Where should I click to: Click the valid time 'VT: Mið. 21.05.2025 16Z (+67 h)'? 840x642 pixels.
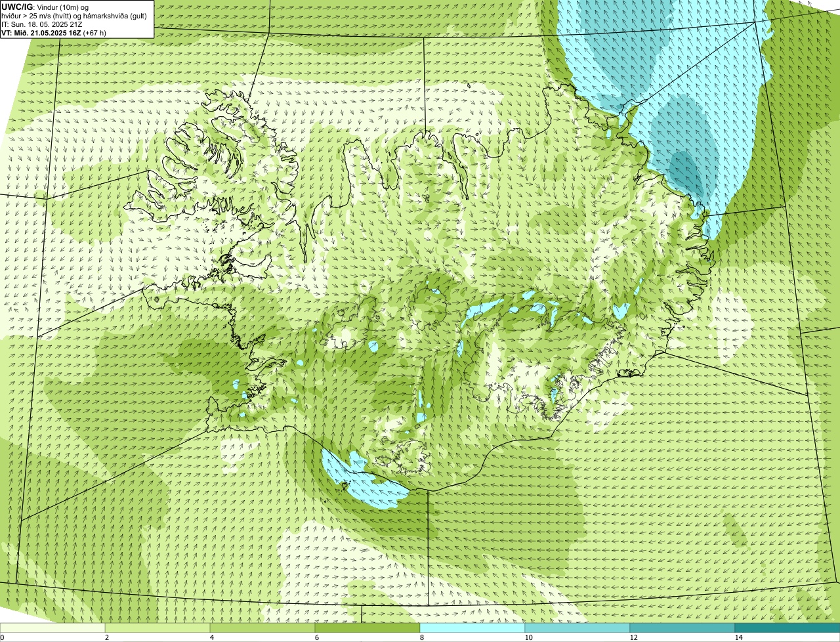[54, 33]
